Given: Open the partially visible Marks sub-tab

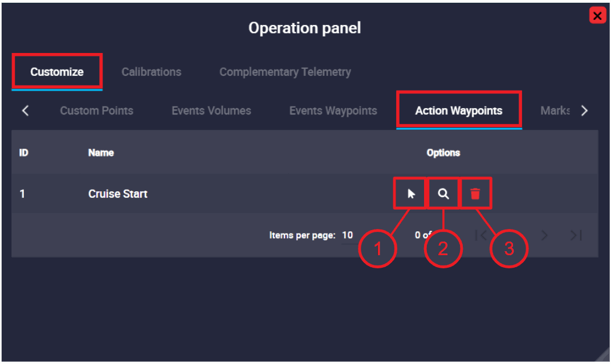Looking at the screenshot, I should [x=555, y=111].
